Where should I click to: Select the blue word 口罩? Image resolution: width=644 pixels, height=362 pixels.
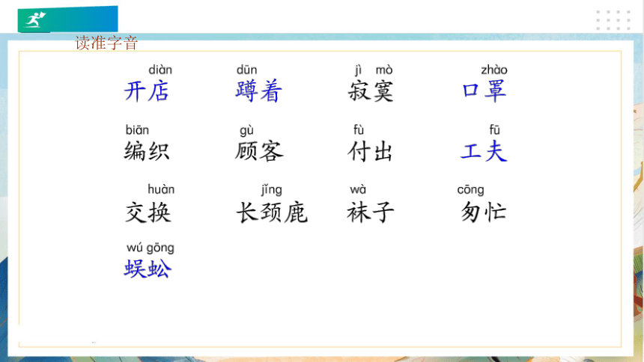coord(484,91)
